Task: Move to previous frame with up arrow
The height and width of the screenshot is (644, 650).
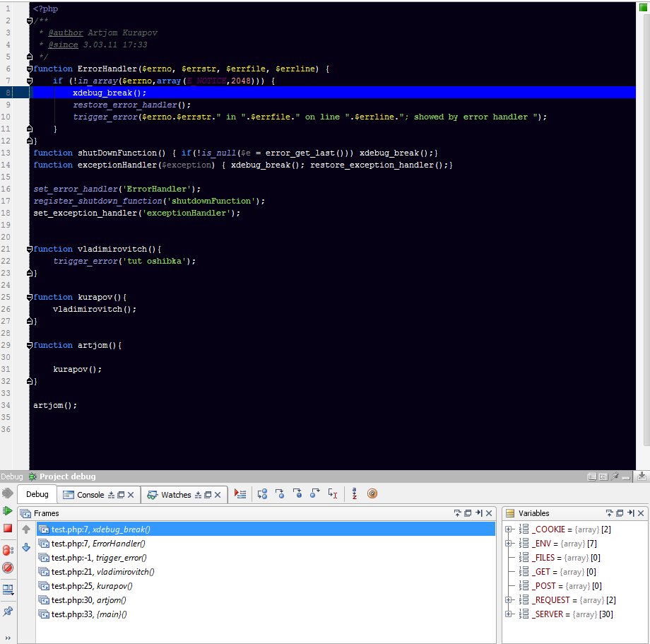Action: pyautogui.click(x=26, y=529)
